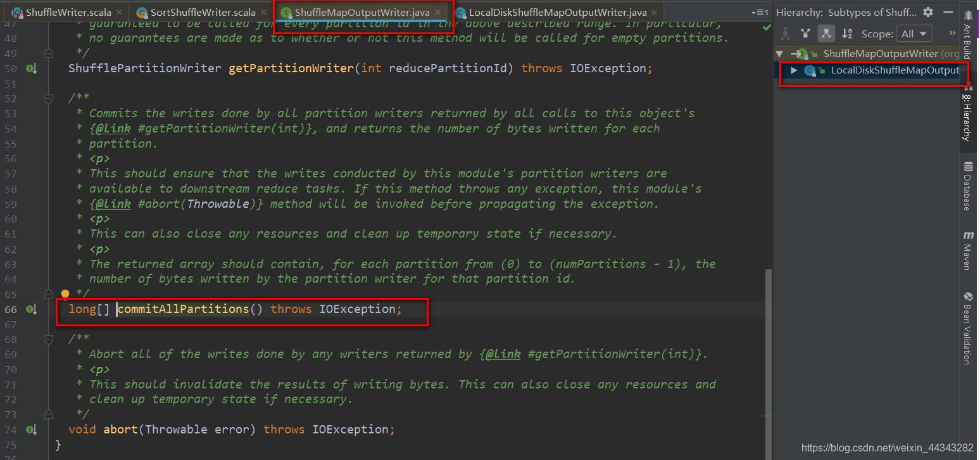Click the long[] return type on line 66

tap(89, 309)
